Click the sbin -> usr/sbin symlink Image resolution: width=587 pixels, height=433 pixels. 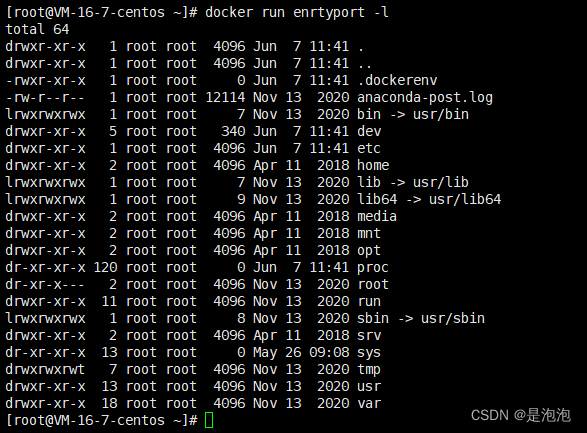[421, 318]
